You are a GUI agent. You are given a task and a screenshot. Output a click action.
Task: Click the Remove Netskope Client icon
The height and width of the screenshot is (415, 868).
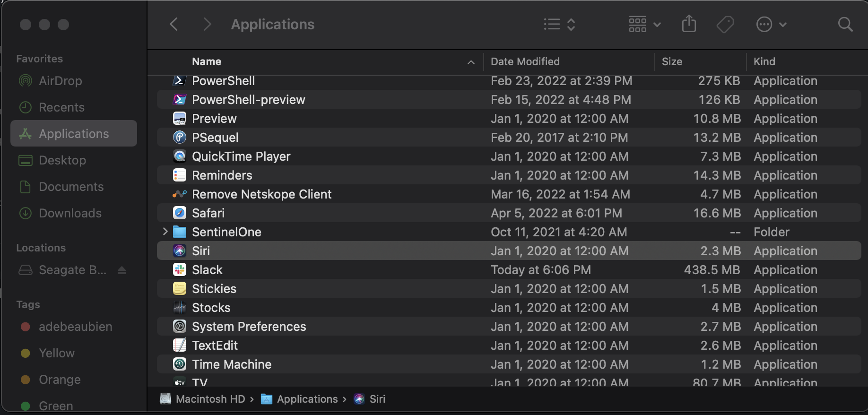[x=180, y=194]
